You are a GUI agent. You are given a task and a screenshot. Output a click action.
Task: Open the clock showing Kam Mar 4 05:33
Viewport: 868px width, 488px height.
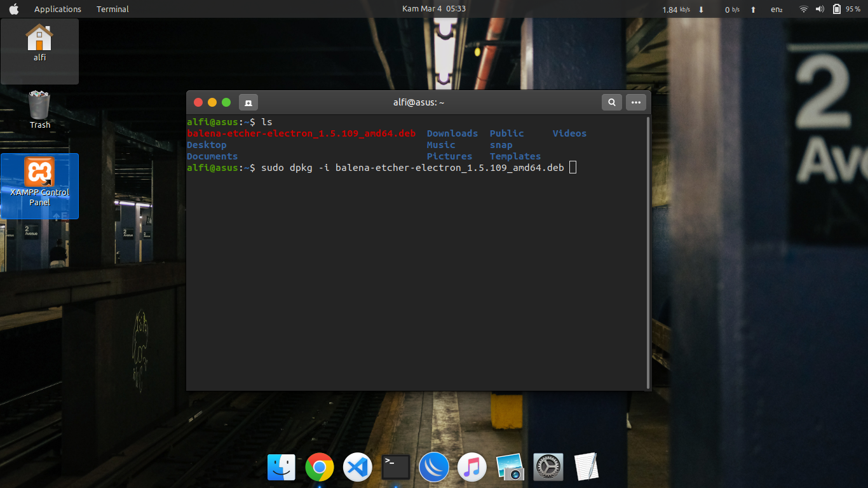point(434,9)
